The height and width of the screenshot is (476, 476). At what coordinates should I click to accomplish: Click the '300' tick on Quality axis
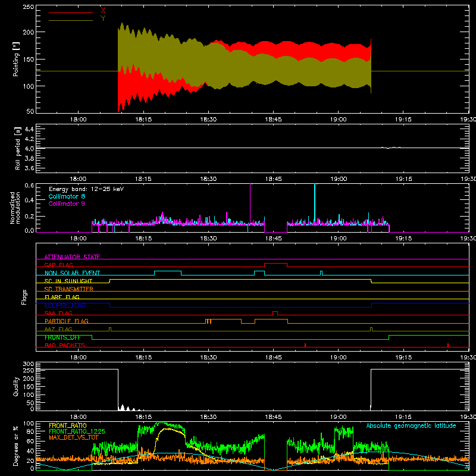point(28,364)
